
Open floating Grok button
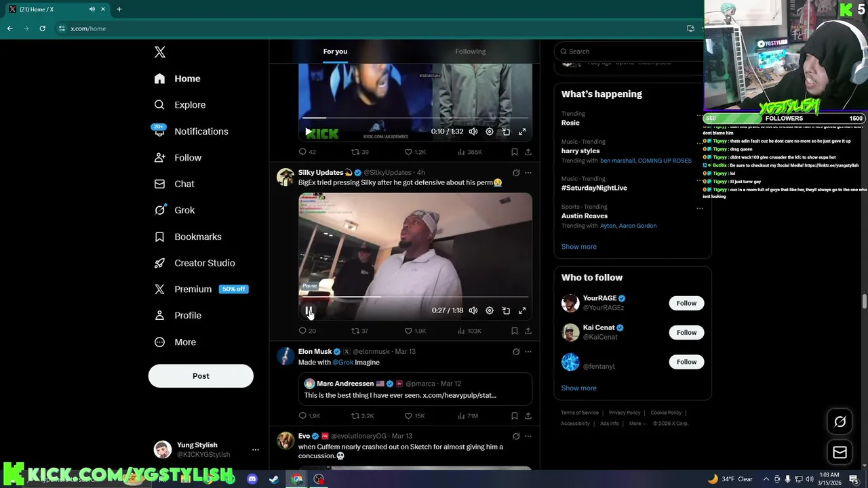click(x=840, y=422)
